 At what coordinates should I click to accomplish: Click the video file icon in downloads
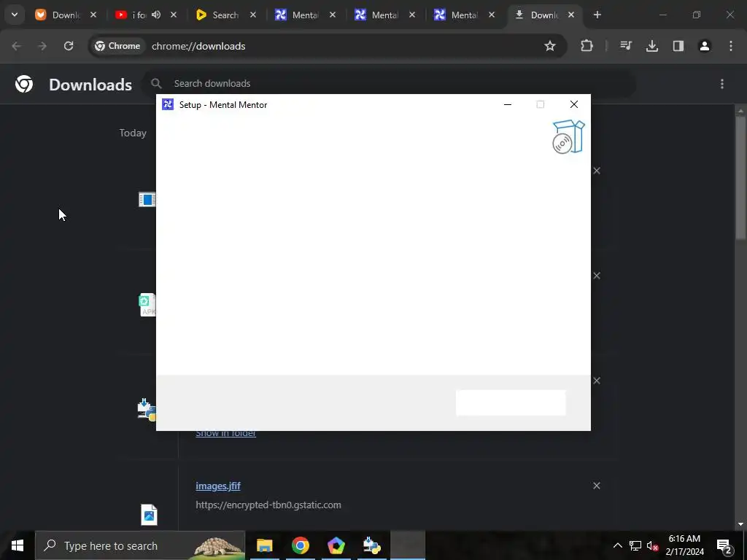point(147,200)
